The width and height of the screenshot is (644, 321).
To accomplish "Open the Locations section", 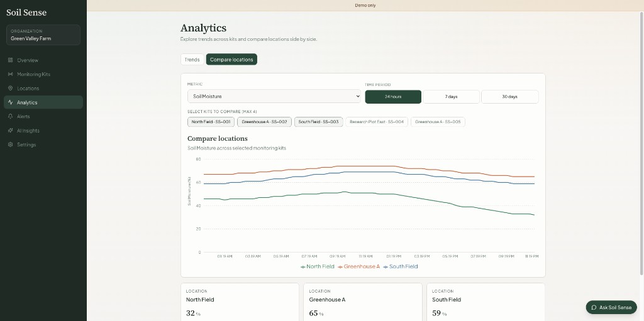I will point(43,88).
